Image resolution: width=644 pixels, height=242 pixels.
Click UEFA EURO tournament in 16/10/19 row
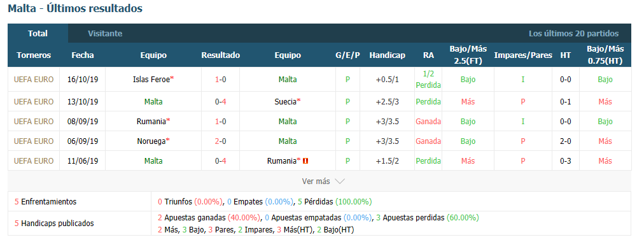click(34, 80)
